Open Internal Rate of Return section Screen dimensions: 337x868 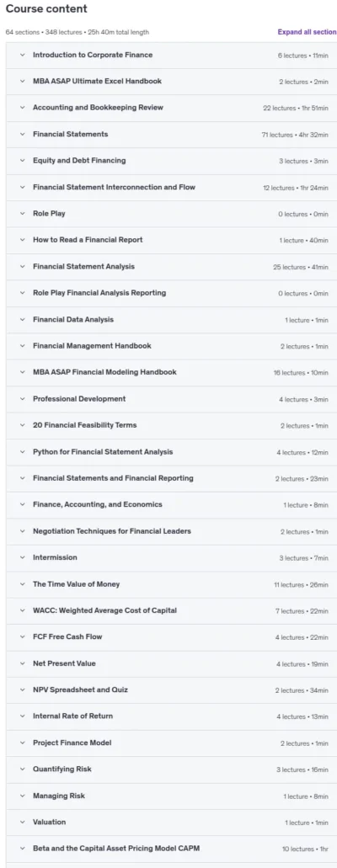tap(171, 716)
